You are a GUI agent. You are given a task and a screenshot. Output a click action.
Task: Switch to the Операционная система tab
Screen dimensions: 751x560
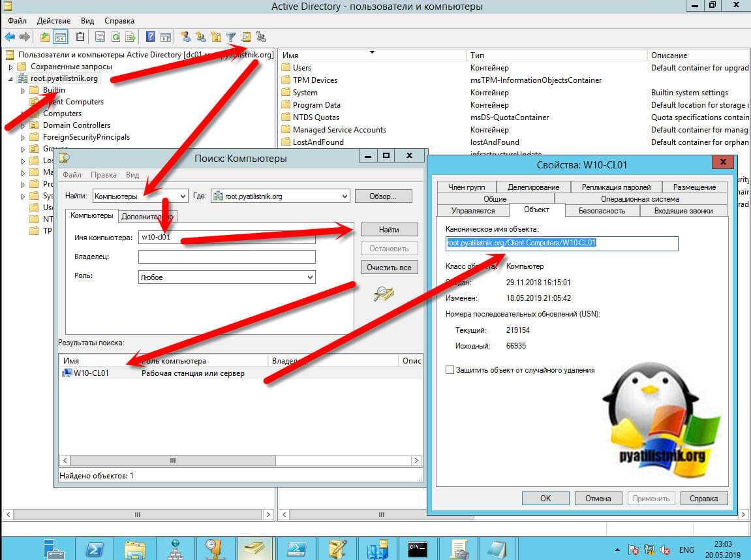coord(639,198)
